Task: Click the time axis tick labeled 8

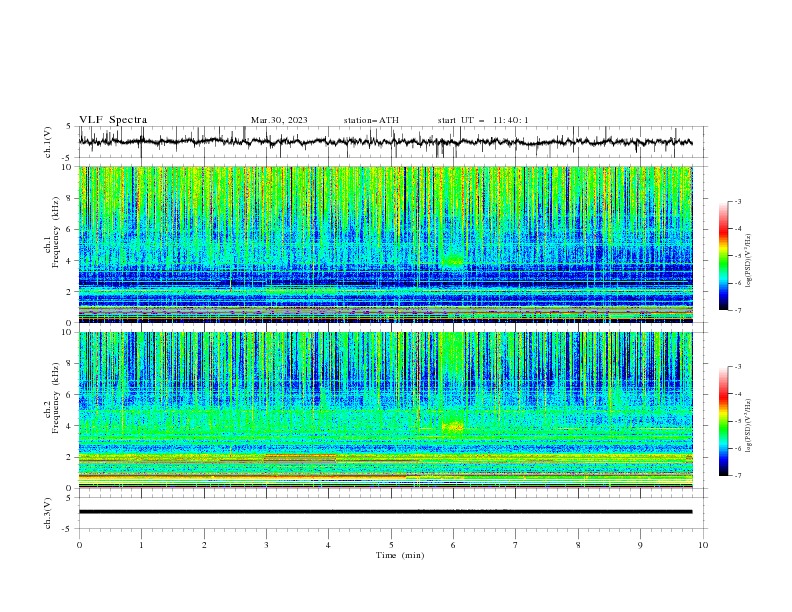Action: (578, 545)
